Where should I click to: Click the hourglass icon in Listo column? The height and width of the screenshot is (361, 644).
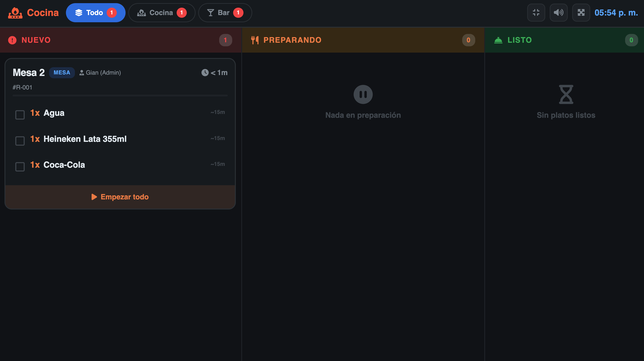coord(566,94)
